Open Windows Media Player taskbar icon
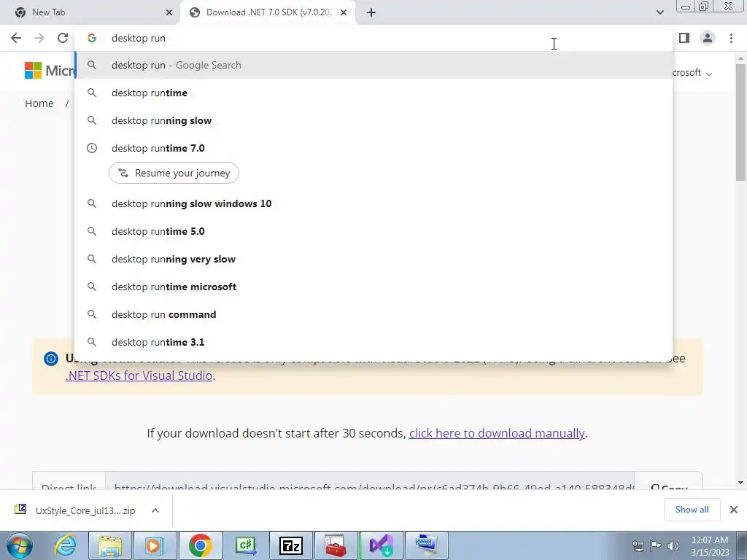This screenshot has width=747, height=560. pos(155,545)
